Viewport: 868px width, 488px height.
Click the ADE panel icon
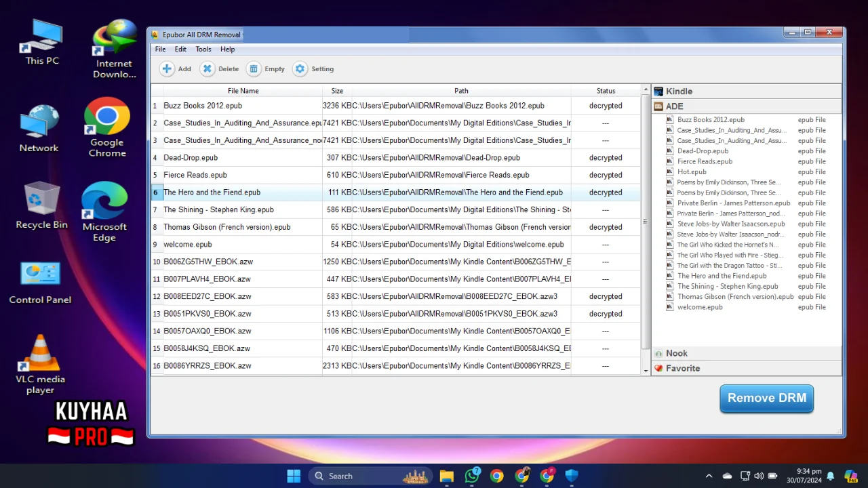[658, 106]
